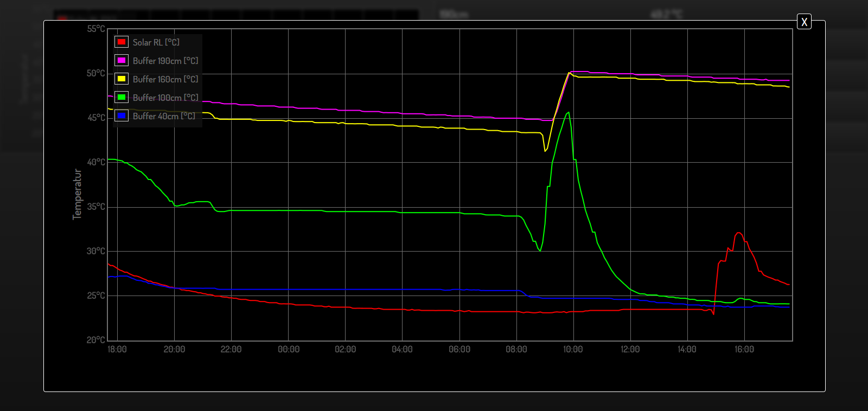Click the yellow Buffer 160cm legend swatch
This screenshot has width=868, height=411.
pyautogui.click(x=122, y=79)
